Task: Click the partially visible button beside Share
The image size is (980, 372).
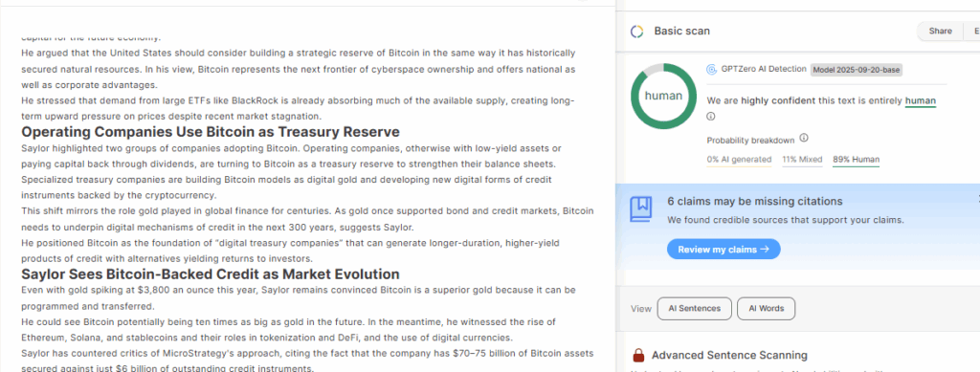Action: [972, 32]
